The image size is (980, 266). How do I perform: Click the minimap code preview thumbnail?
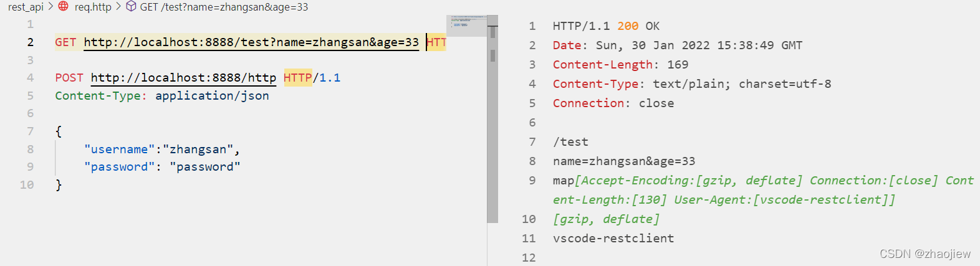(x=466, y=26)
